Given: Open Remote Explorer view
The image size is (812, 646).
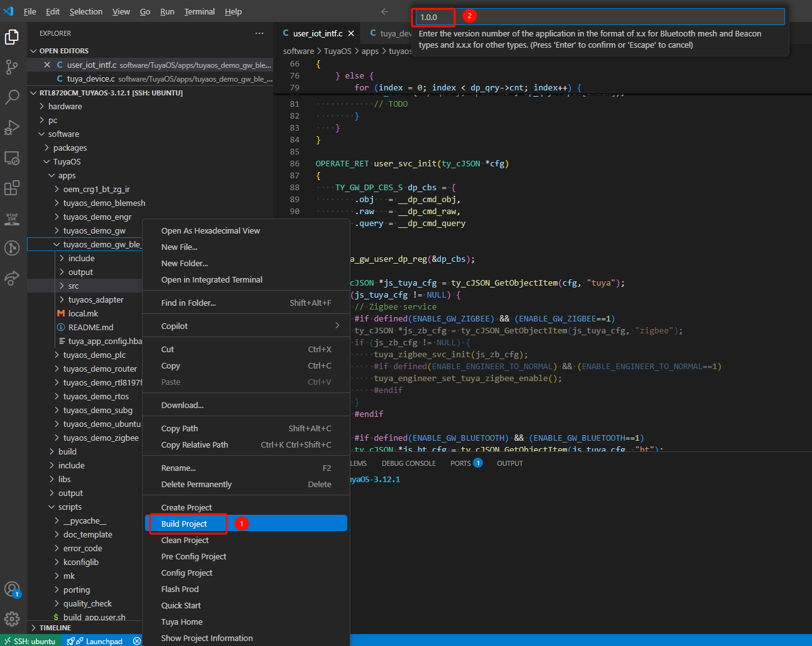Looking at the screenshot, I should (x=12, y=158).
